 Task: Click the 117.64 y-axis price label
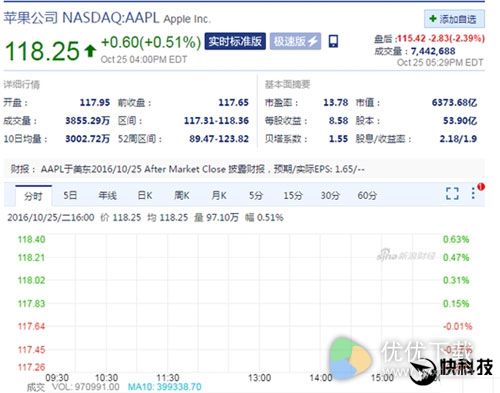[x=31, y=326]
